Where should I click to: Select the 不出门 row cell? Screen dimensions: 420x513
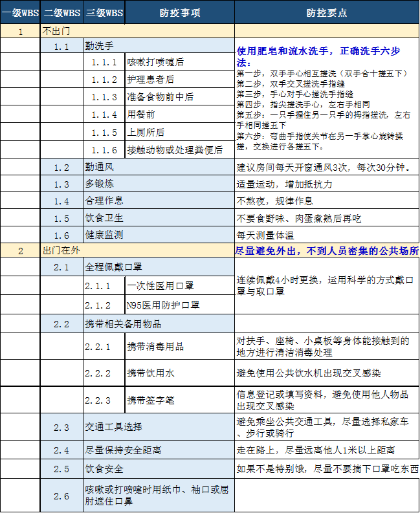[137, 31]
